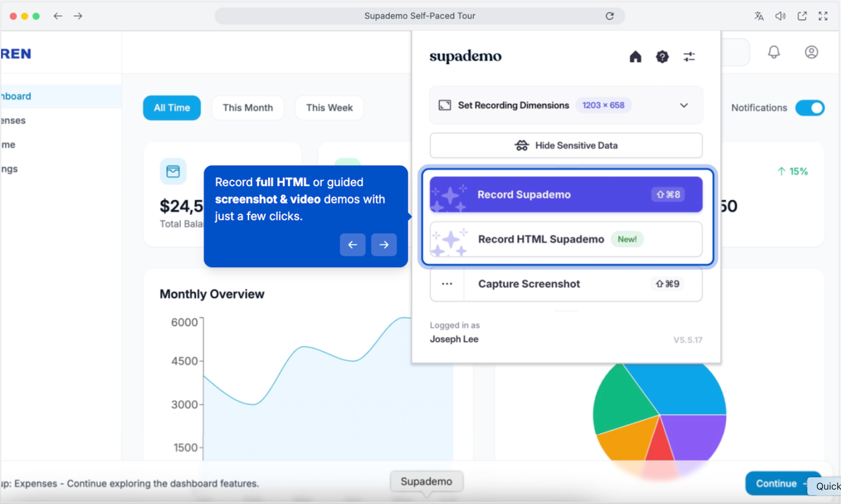This screenshot has height=504, width=841.
Task: Reload the Supademo Self-Paced Tour page
Action: [x=609, y=16]
